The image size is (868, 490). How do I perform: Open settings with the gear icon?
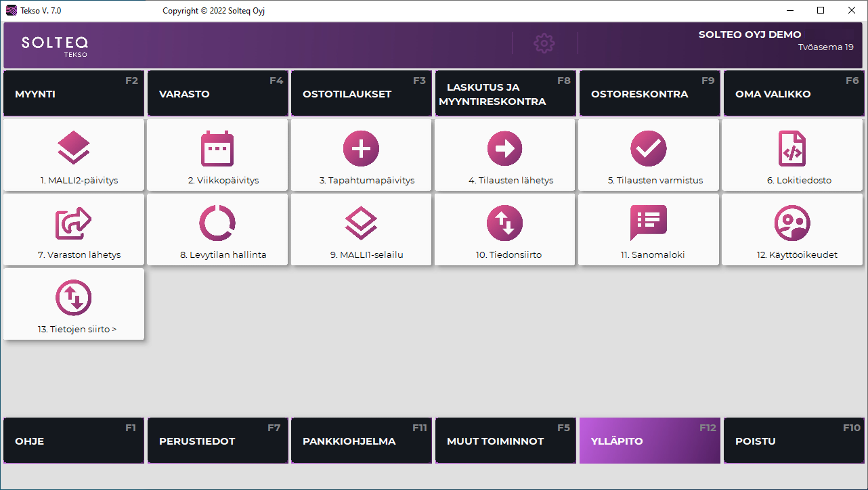[x=544, y=43]
